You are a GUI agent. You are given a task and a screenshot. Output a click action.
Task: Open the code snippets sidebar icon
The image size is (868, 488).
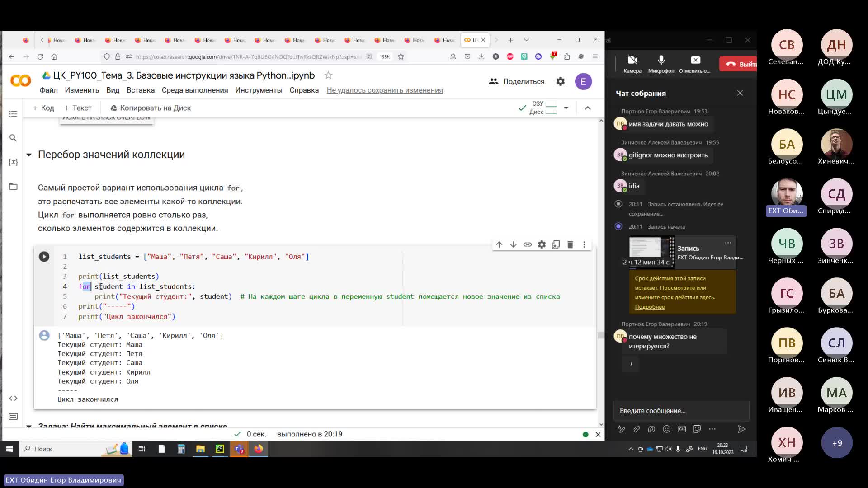(13, 398)
